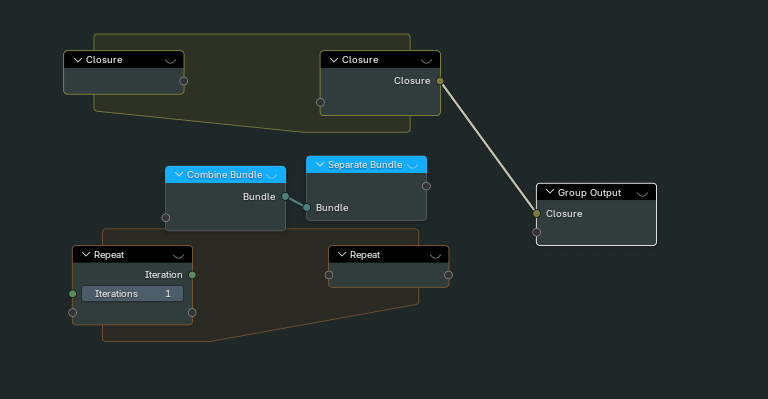This screenshot has width=768, height=399.
Task: Open options icon on left Closure header
Action: [x=170, y=61]
